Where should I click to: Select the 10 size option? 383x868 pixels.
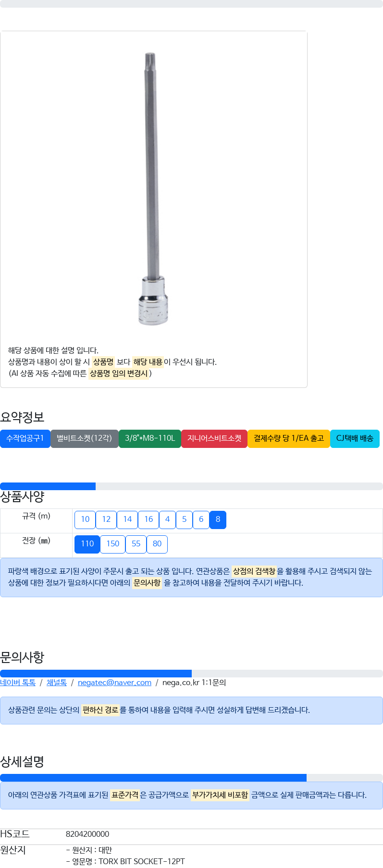coord(85,519)
